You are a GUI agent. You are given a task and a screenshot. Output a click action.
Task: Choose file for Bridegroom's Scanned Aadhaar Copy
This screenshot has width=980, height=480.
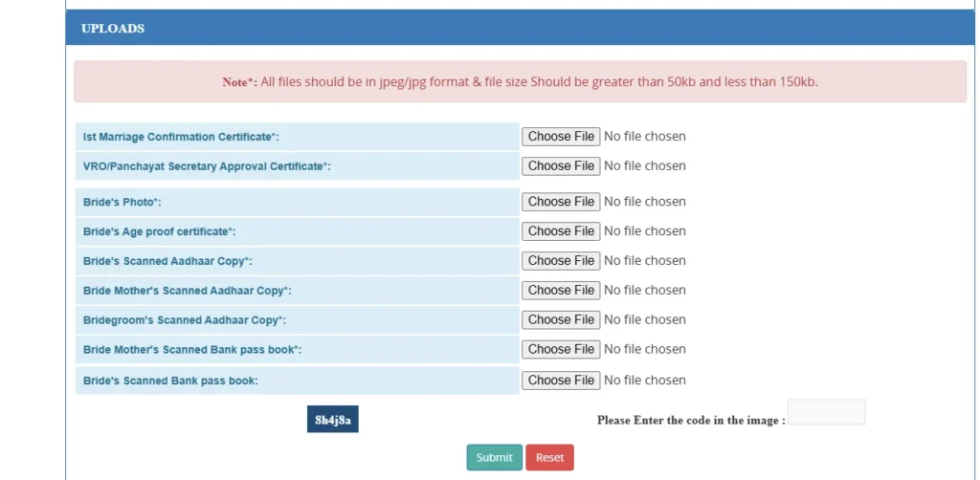(x=561, y=319)
